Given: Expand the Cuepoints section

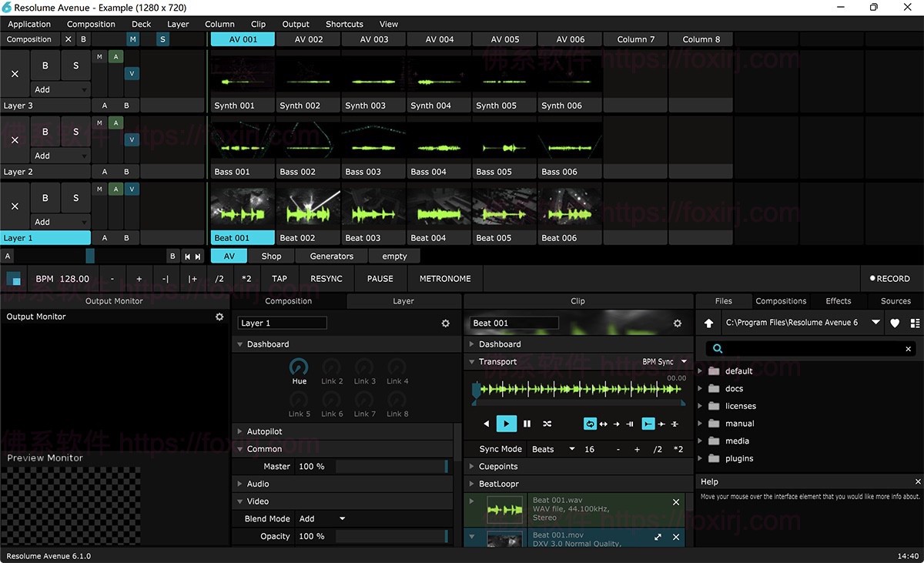Looking at the screenshot, I should (x=470, y=466).
